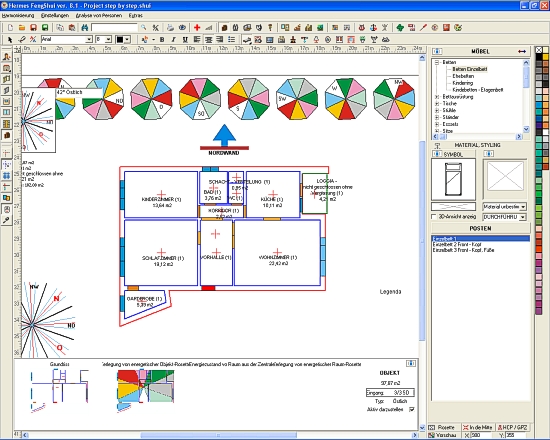550x440 pixels.
Task: Toggle the 3D-Ansicht checkbox
Action: click(434, 216)
